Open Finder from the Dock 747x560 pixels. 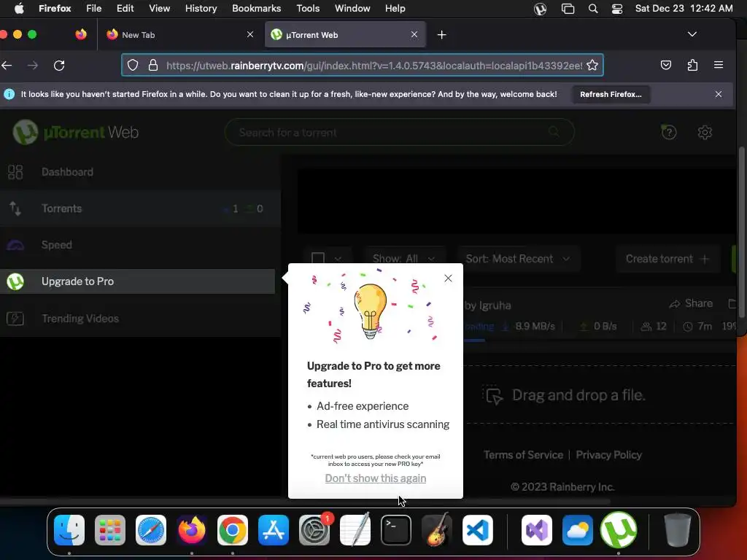coord(69,530)
